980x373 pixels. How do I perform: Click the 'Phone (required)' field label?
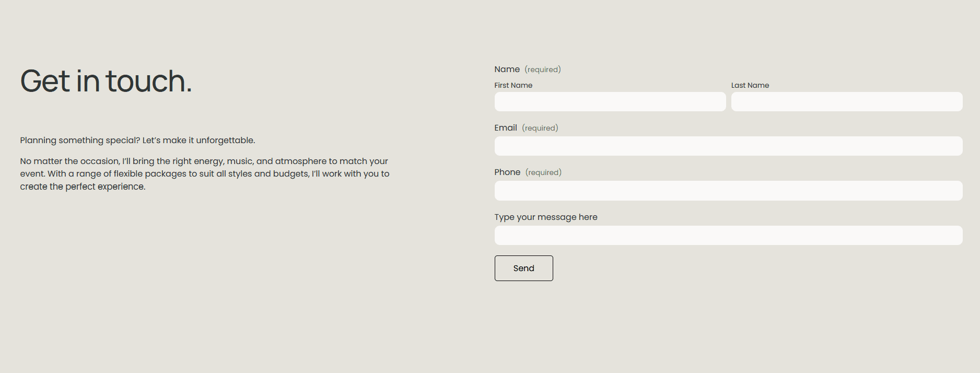coord(507,172)
